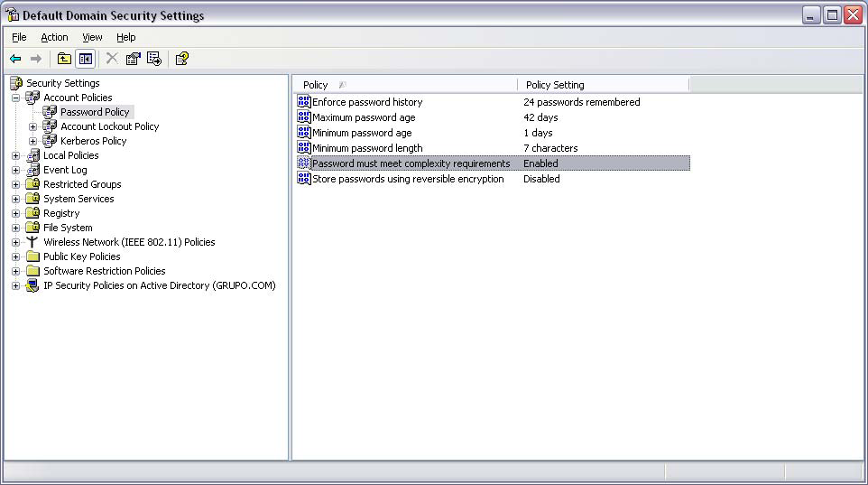Click icon for Store passwords reversible encryption

click(x=304, y=179)
